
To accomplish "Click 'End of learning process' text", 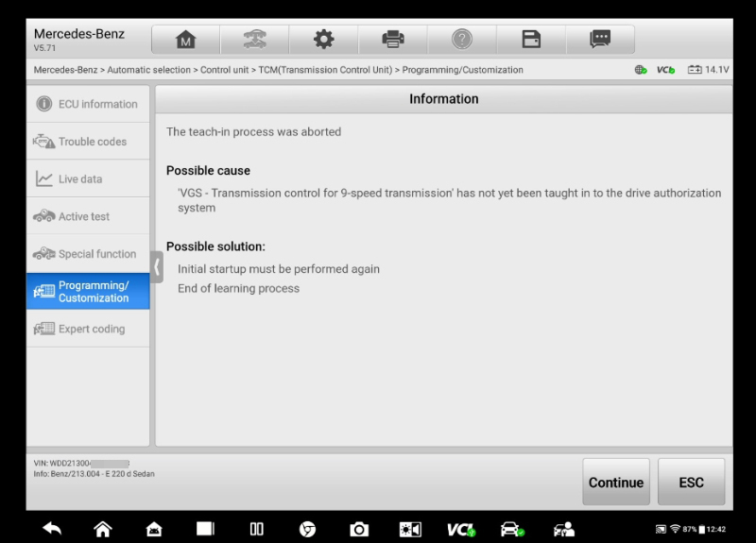I will click(239, 288).
